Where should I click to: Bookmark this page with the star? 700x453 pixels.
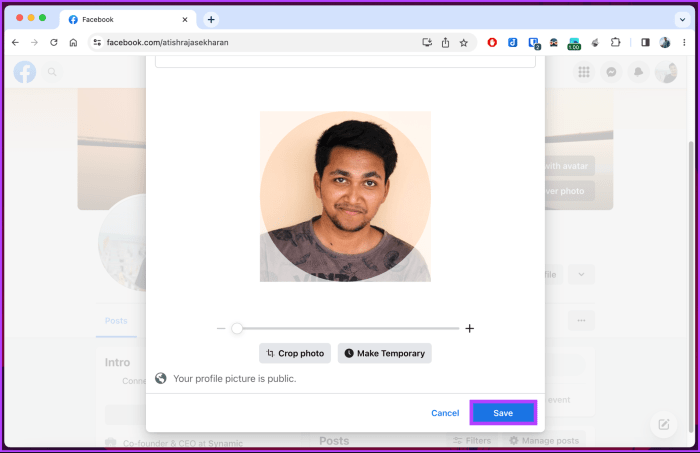[464, 42]
